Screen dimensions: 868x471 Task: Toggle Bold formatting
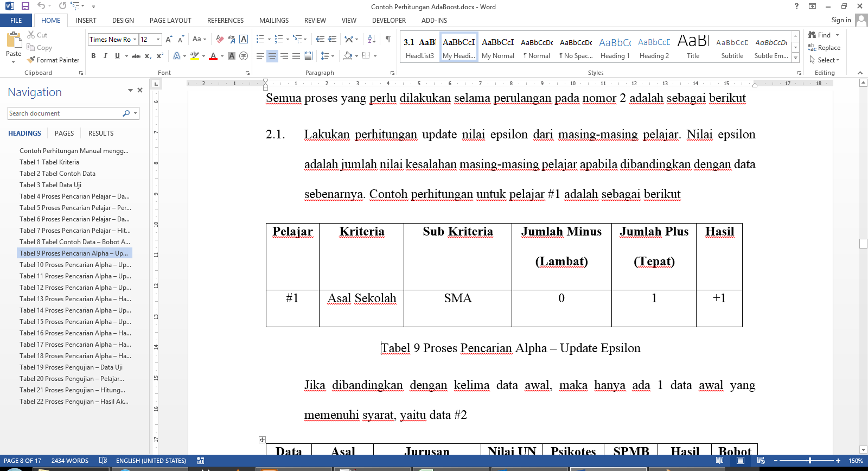pyautogui.click(x=93, y=56)
